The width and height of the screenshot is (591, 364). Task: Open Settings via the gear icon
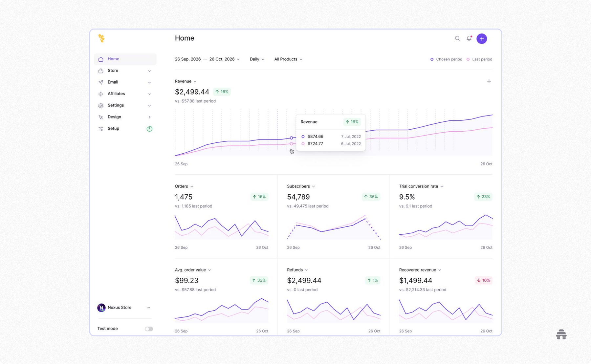pos(101,105)
